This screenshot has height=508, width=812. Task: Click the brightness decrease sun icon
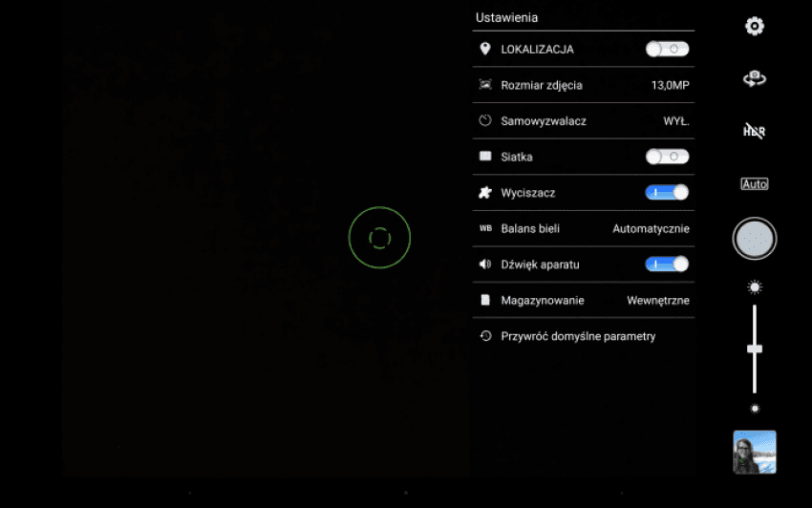pos(755,409)
